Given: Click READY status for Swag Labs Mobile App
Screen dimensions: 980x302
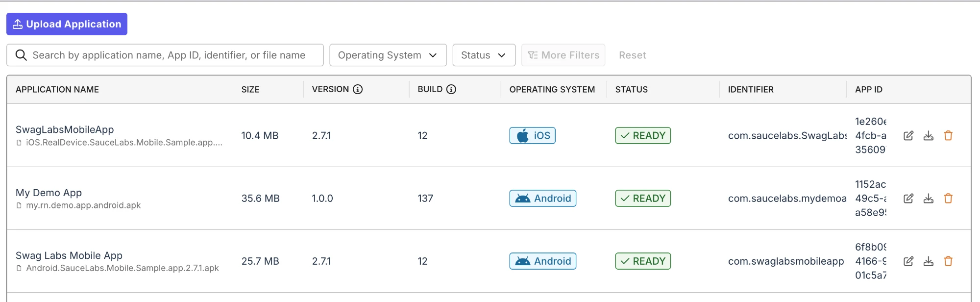Looking at the screenshot, I should pos(643,261).
